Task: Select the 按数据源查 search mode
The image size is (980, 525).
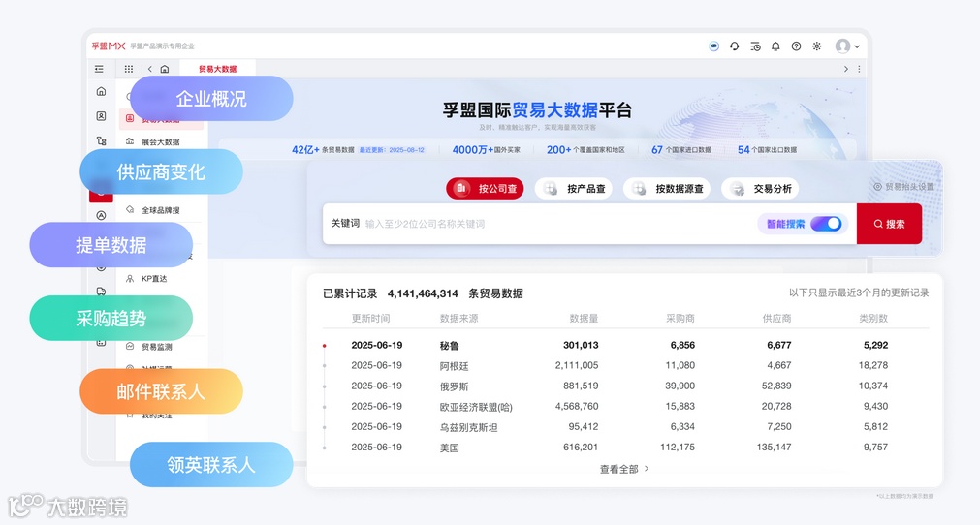Action: click(667, 189)
